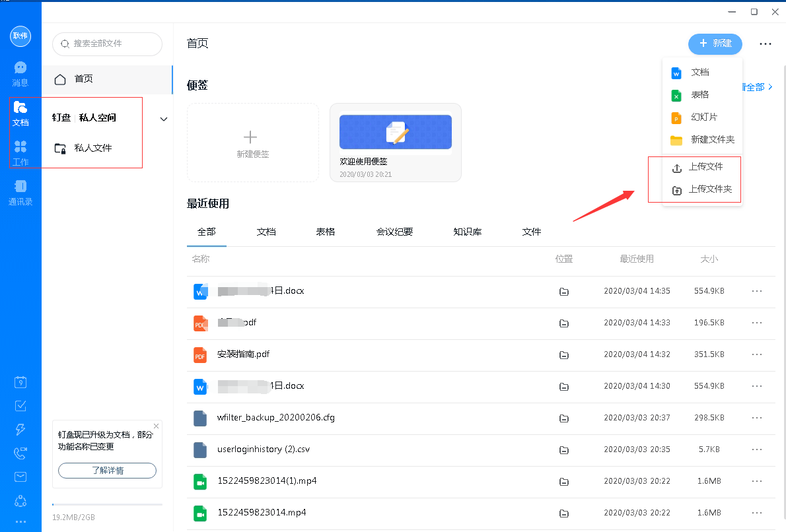
Task: Click the phone call icon in sidebar
Action: [x=20, y=453]
